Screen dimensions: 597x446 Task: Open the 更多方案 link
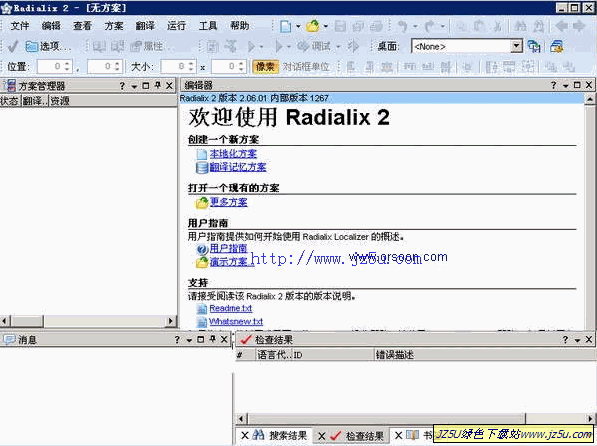(228, 202)
